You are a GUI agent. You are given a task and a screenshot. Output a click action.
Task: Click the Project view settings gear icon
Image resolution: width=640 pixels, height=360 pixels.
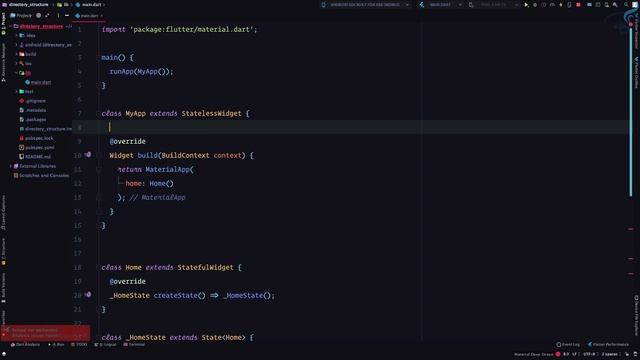point(38,16)
